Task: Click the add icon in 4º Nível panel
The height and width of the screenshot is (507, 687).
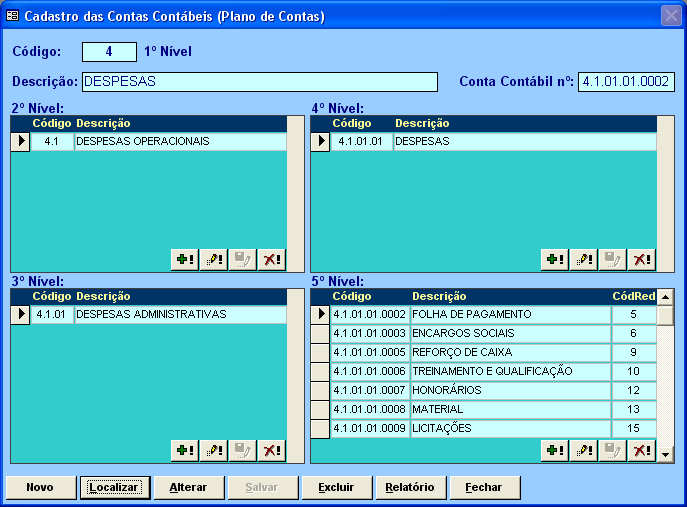Action: coord(555,260)
